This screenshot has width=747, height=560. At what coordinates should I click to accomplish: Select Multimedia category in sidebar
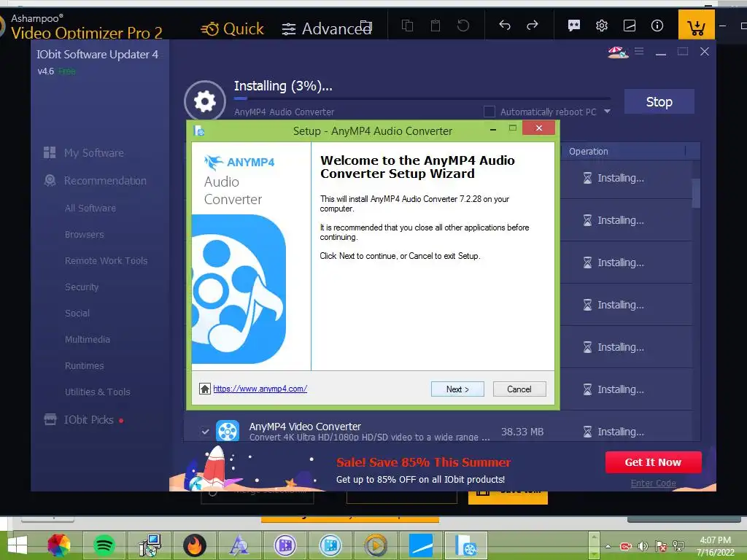88,339
